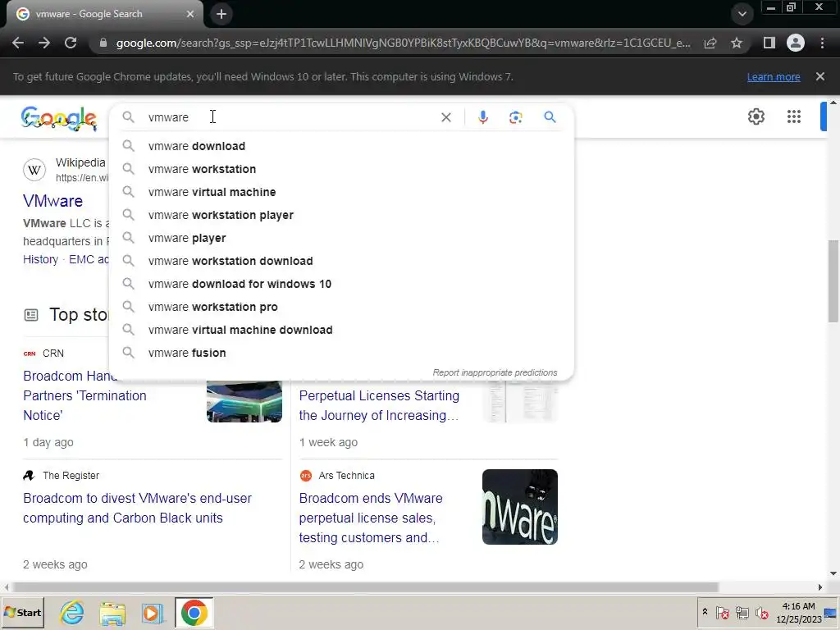Pick vmware download for windows 10
This screenshot has width=840, height=630.
pos(341,285)
